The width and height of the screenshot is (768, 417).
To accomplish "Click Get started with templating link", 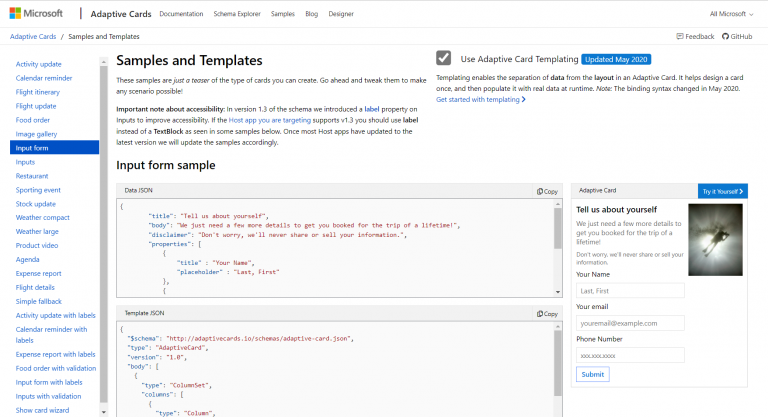I will click(x=480, y=99).
